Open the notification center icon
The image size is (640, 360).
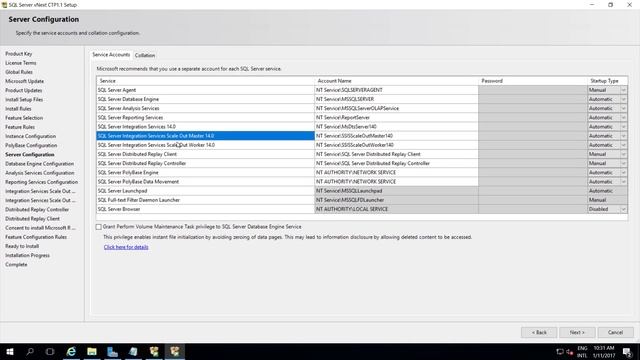[x=627, y=351]
